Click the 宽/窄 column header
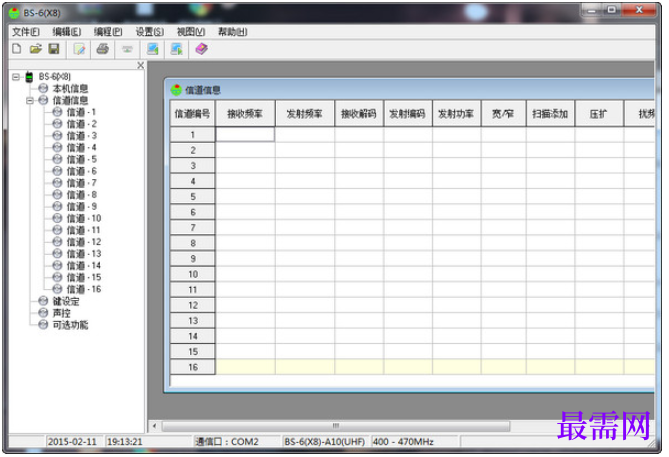Viewport: 669px width, 457px height. click(503, 114)
